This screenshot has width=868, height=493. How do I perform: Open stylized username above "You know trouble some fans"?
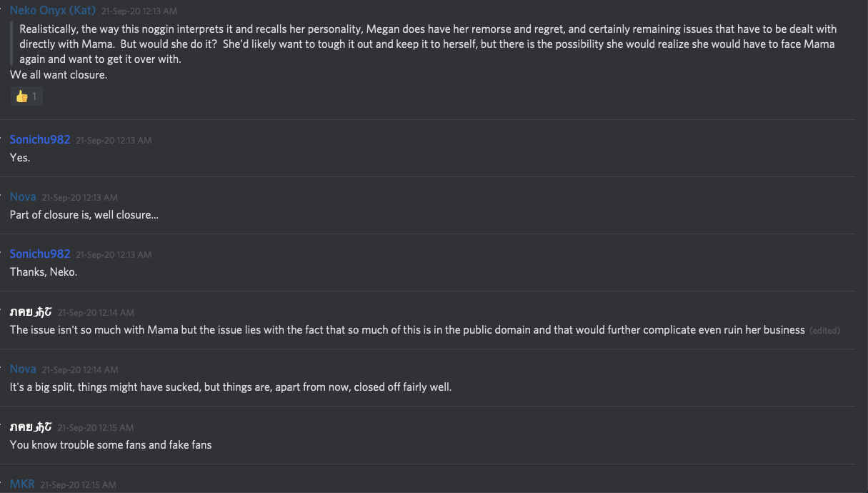31,427
